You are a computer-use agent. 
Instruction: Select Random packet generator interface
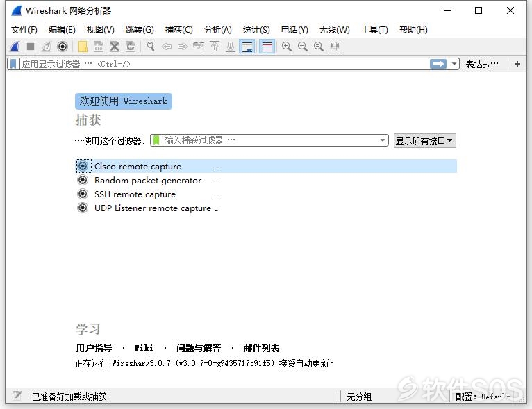(266, 180)
